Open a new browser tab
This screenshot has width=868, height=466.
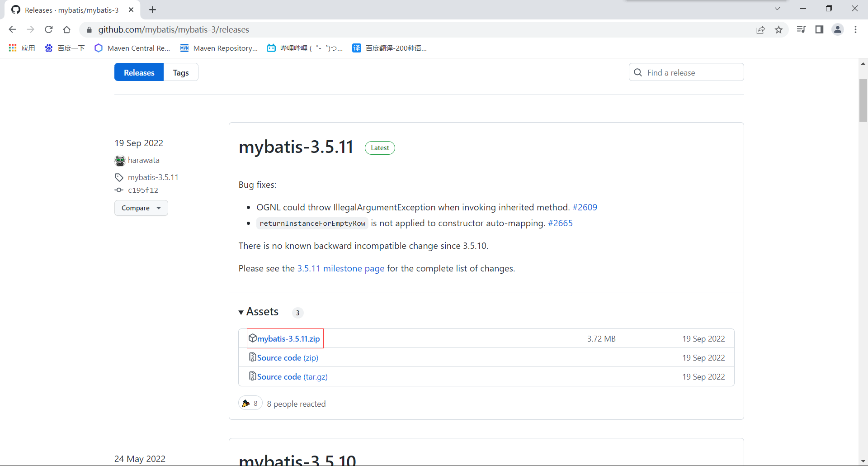tap(153, 10)
